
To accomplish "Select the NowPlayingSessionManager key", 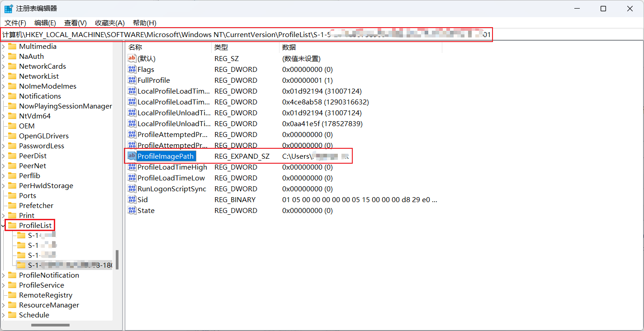I will click(x=65, y=106).
